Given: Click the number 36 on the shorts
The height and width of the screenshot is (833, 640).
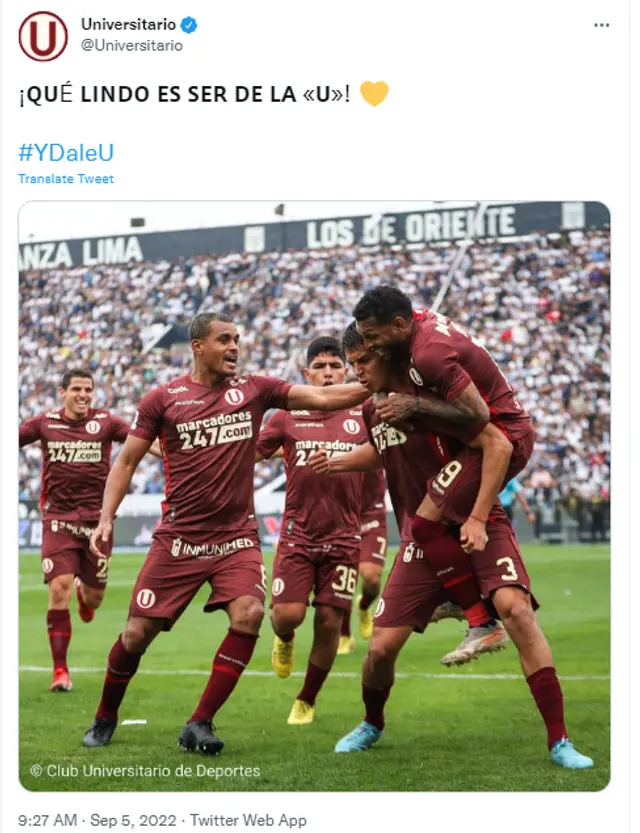Looking at the screenshot, I should 344,580.
